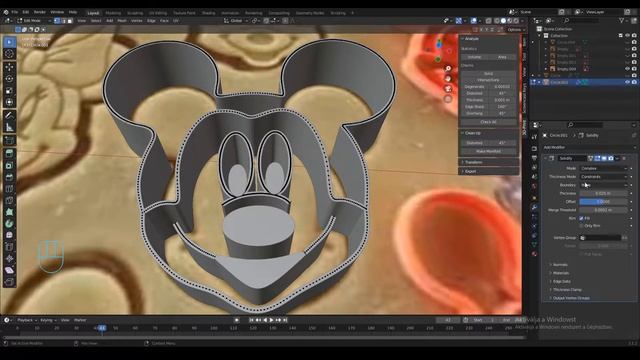Select the Annotate tool
Image resolution: width=640 pixels, height=360 pixels.
(9, 116)
